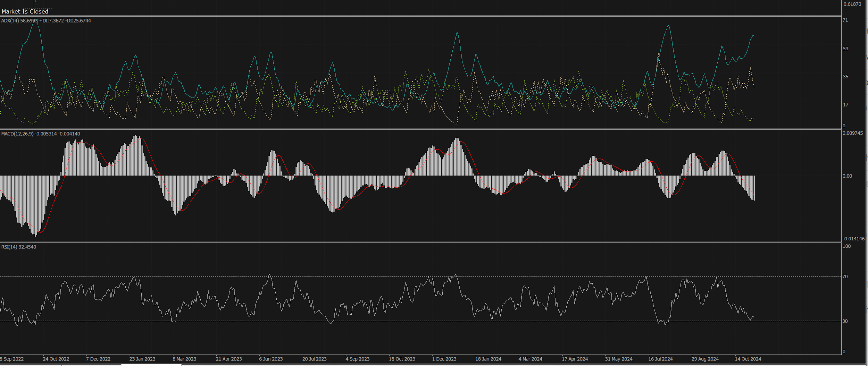Select the 4 Mar 2024 date label
The height and width of the screenshot is (366, 868).
tap(531, 359)
